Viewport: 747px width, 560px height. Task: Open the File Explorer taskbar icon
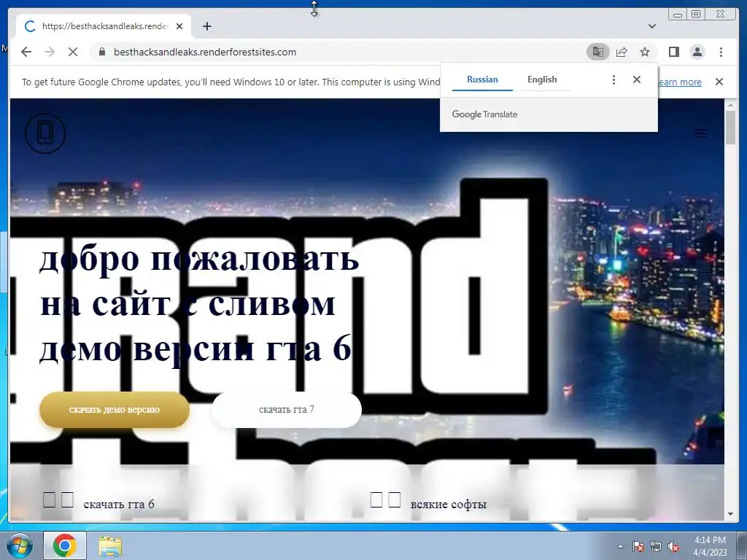(110, 545)
